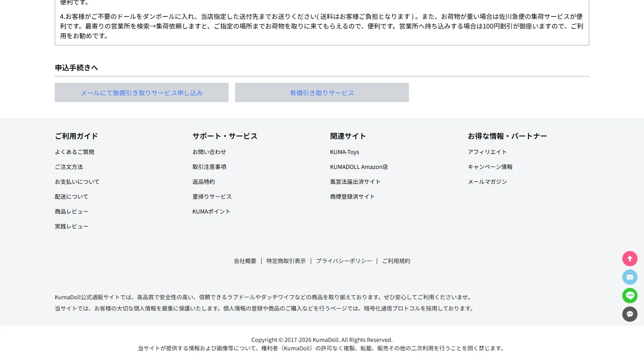Open 商品レビュー link
The height and width of the screenshot is (362, 644).
click(72, 212)
